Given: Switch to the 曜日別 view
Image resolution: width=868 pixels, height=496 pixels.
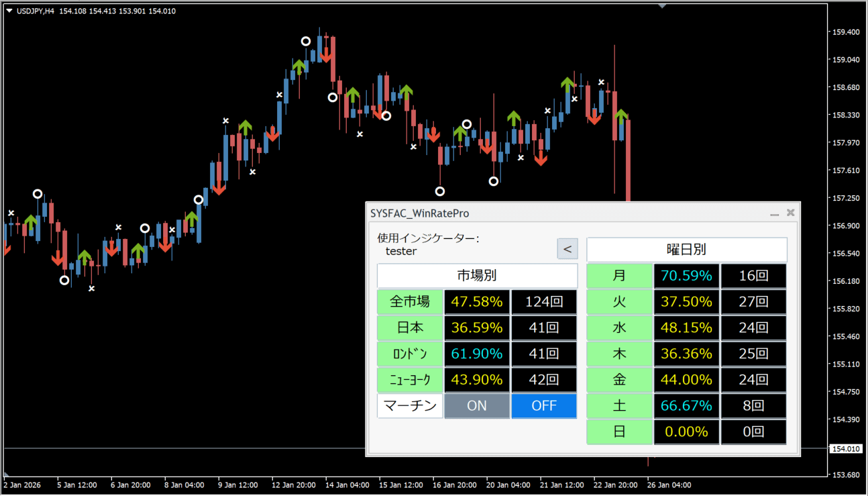Looking at the screenshot, I should point(686,249).
